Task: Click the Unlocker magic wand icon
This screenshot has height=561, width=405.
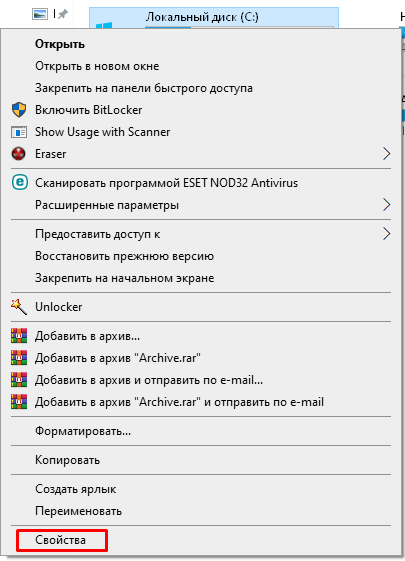Action: click(x=19, y=307)
